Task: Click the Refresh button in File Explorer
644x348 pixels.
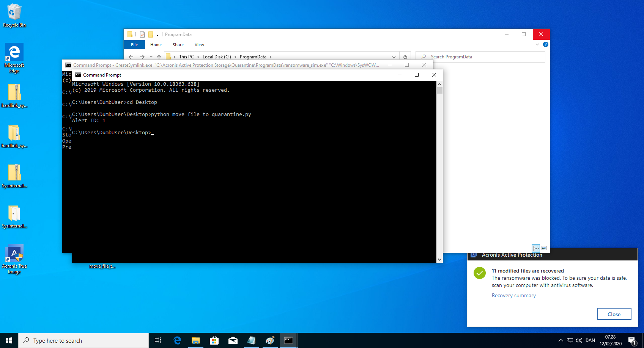Action: [x=405, y=57]
